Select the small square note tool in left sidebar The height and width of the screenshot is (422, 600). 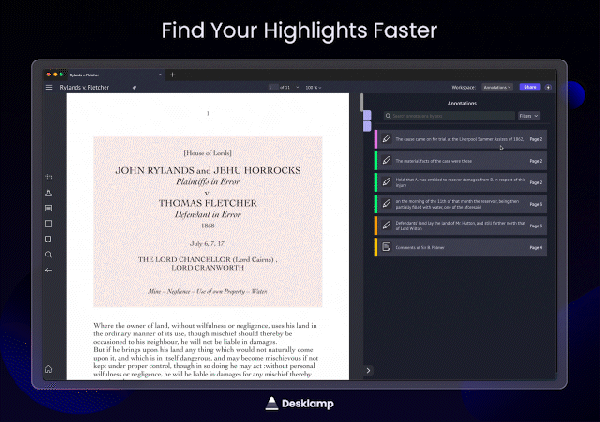(48, 239)
